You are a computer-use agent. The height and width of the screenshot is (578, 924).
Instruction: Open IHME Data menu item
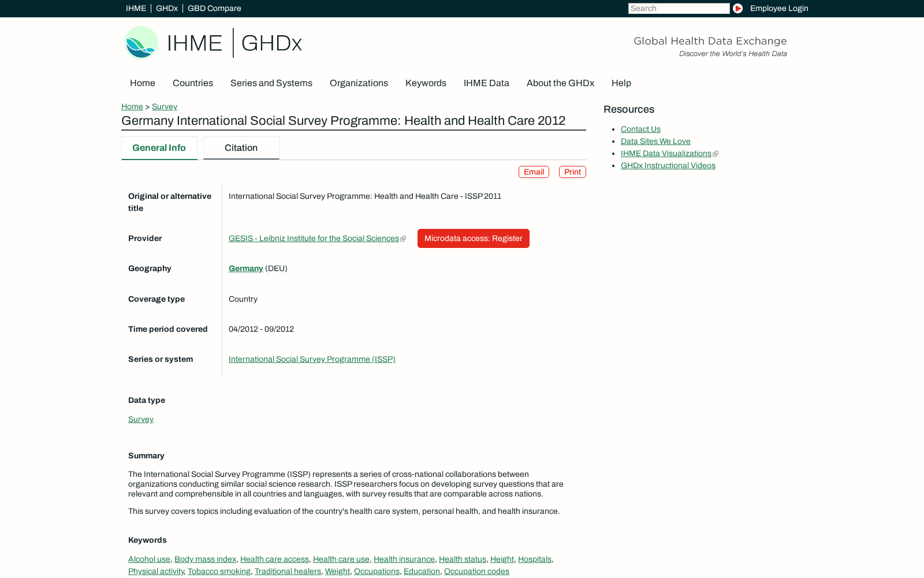(x=486, y=83)
